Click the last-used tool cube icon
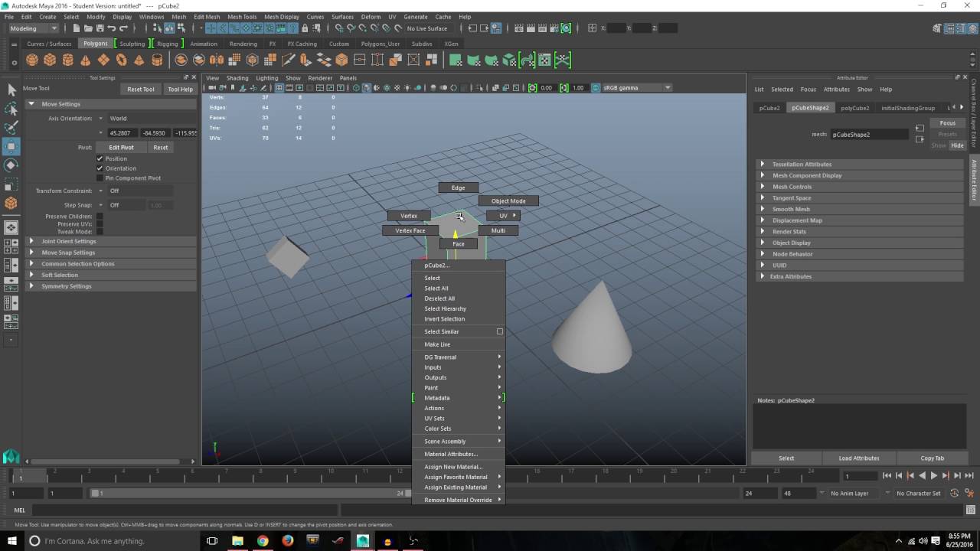Image resolution: width=980 pixels, height=551 pixels. [11, 204]
